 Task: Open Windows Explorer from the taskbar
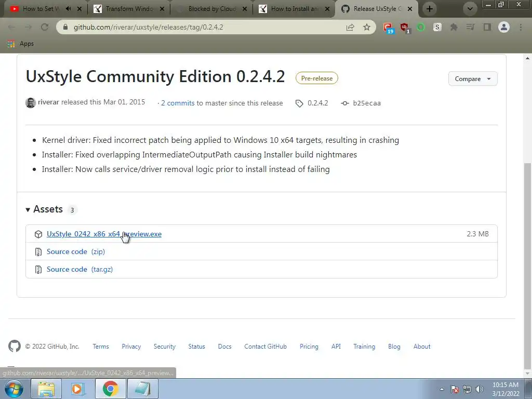coord(46,389)
